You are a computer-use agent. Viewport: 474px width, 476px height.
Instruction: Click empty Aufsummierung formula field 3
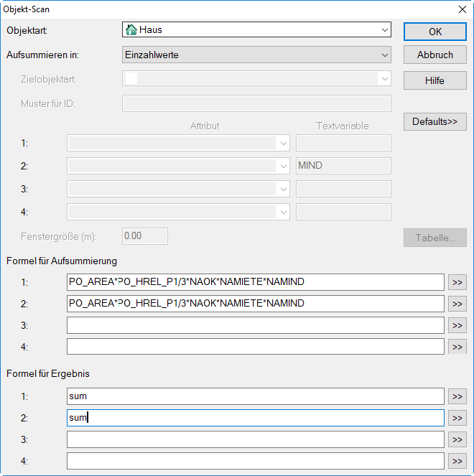point(256,325)
